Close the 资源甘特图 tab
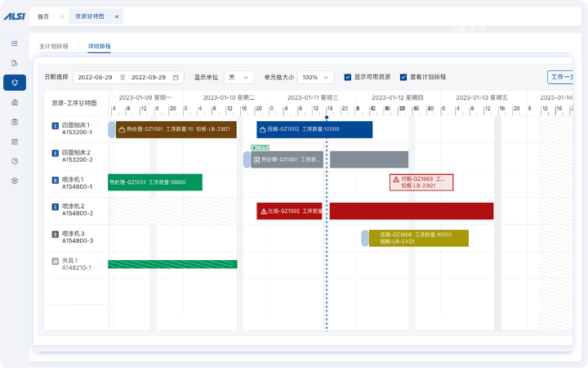This screenshot has width=588, height=368. tap(117, 16)
